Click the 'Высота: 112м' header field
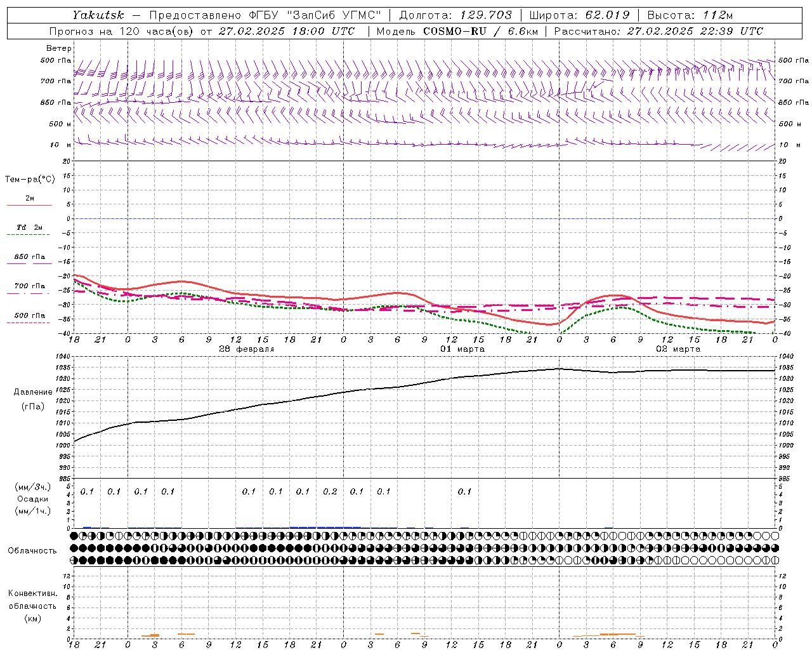 (x=691, y=15)
